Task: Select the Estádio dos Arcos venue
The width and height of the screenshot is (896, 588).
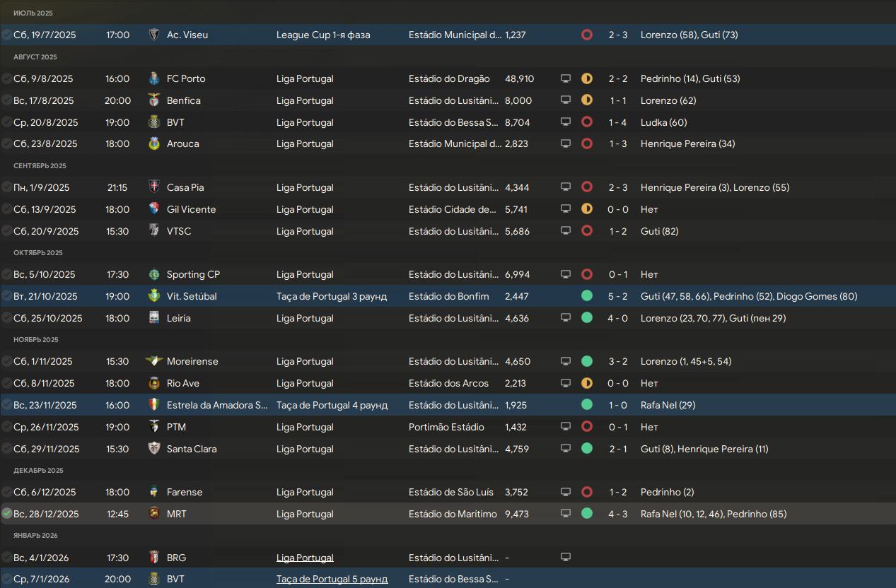Action: point(448,383)
